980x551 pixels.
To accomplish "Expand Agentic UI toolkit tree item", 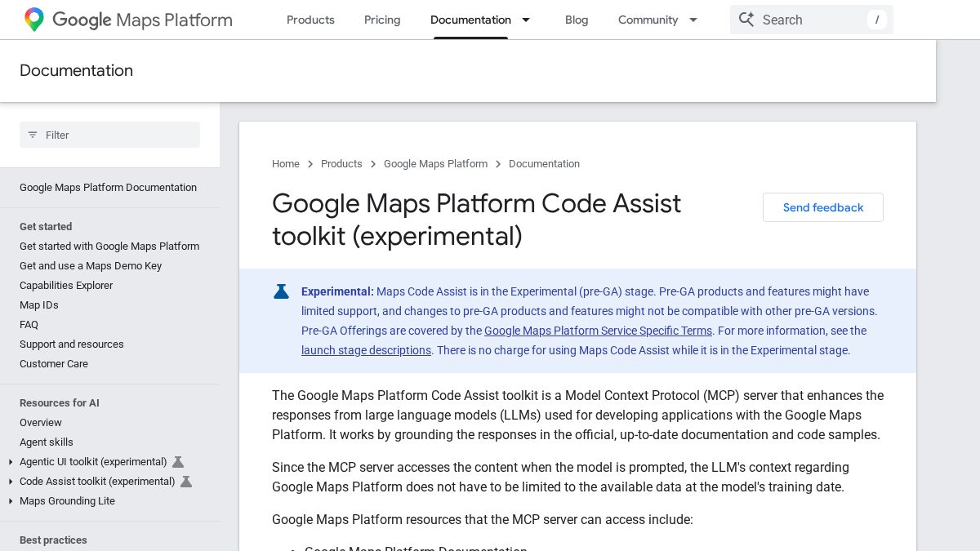I will point(11,462).
